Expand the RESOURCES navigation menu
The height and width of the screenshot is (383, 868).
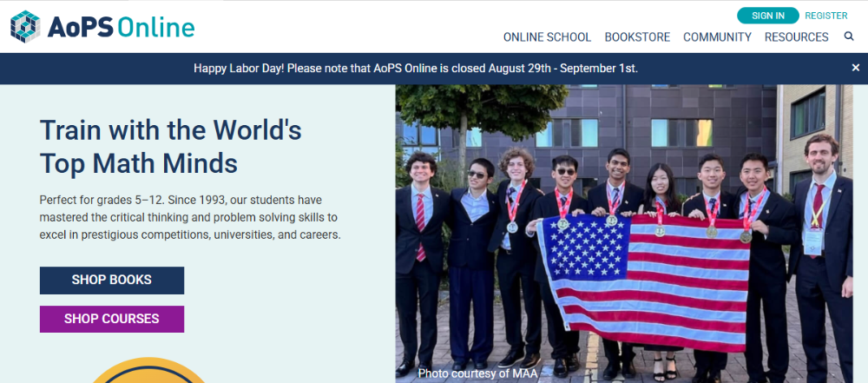coord(796,37)
